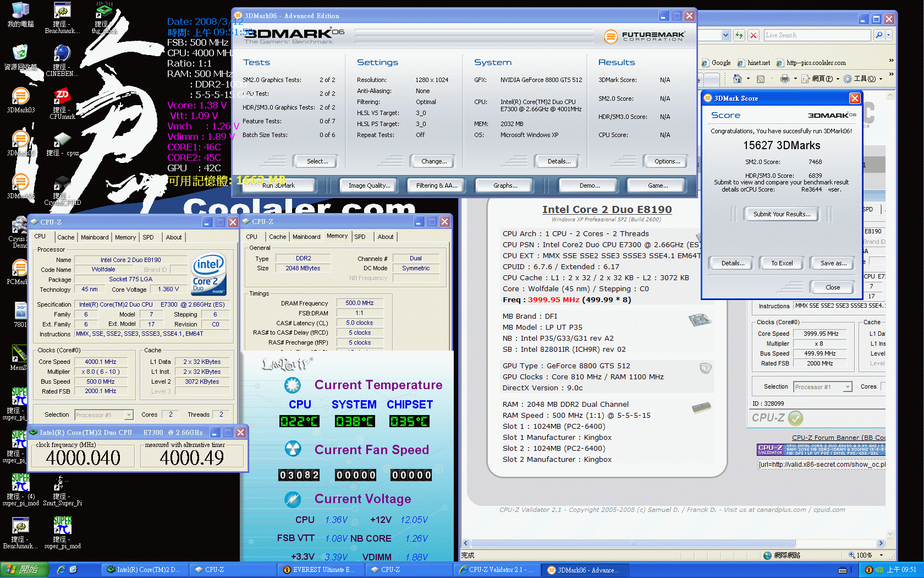
Task: Switch to SPD tab in left CPU-Z window
Action: pyautogui.click(x=148, y=237)
